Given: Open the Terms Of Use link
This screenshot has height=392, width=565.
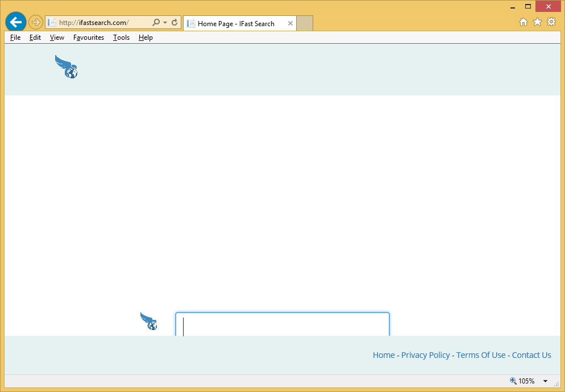Looking at the screenshot, I should pos(480,355).
